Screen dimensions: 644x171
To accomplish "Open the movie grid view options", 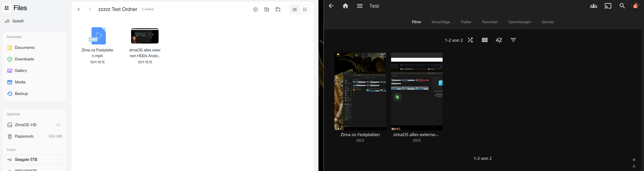I will [485, 40].
